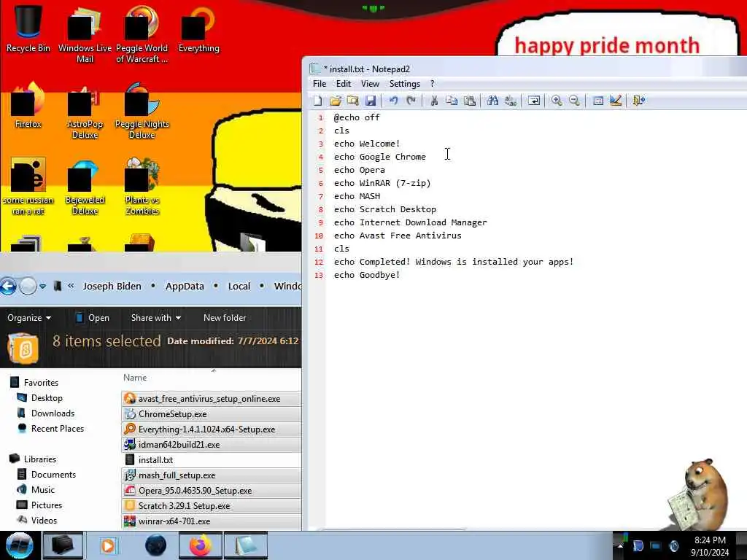Select avast_free_antivirus_setup_online.exe file
The width and height of the screenshot is (747, 560).
click(x=212, y=399)
